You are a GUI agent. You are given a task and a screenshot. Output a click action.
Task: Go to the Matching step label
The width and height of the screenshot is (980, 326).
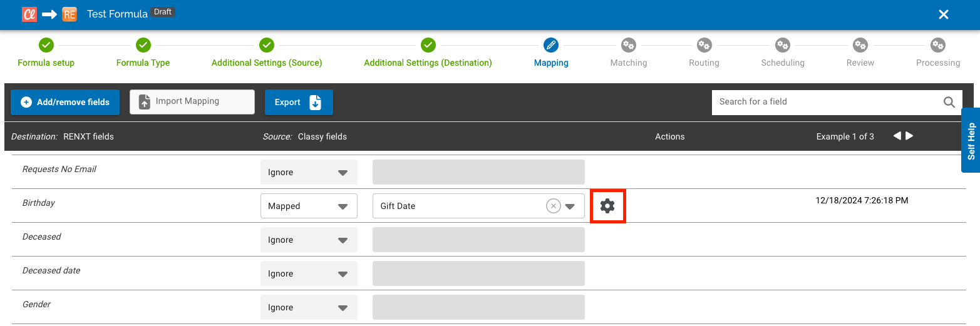tap(629, 63)
